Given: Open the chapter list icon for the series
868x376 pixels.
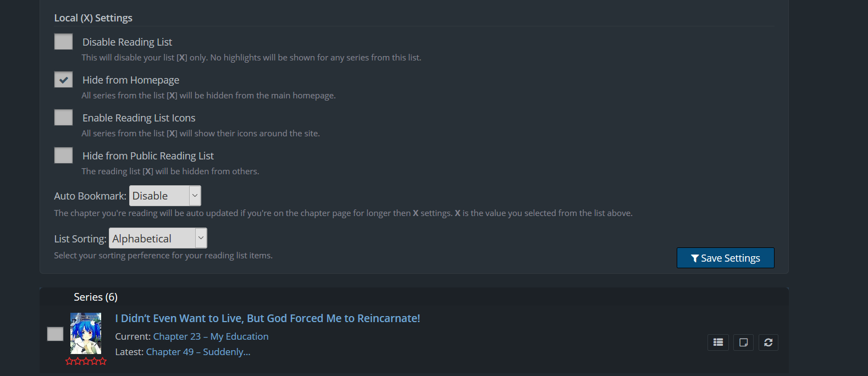Looking at the screenshot, I should pyautogui.click(x=718, y=342).
